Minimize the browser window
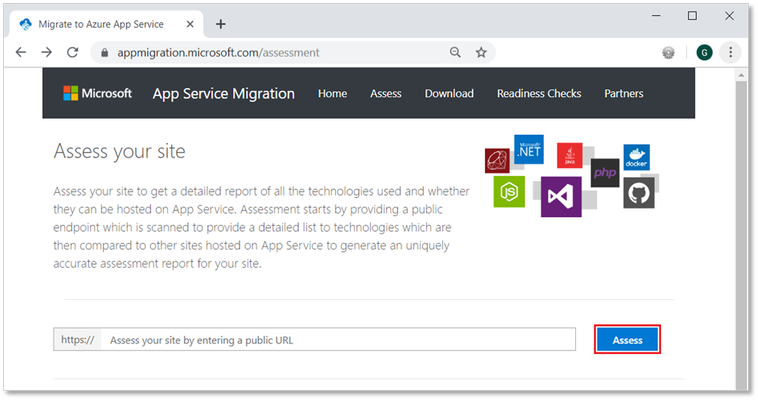Image resolution: width=758 pixels, height=400 pixels. click(656, 16)
